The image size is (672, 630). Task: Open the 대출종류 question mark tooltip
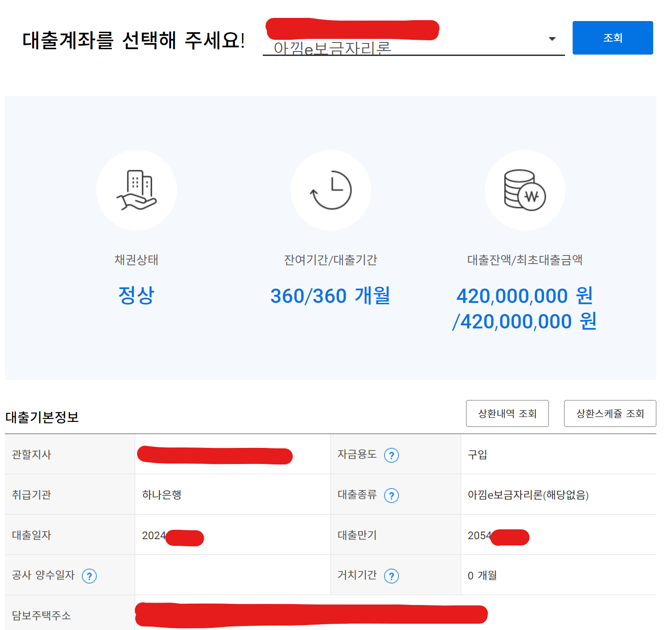[x=391, y=496]
